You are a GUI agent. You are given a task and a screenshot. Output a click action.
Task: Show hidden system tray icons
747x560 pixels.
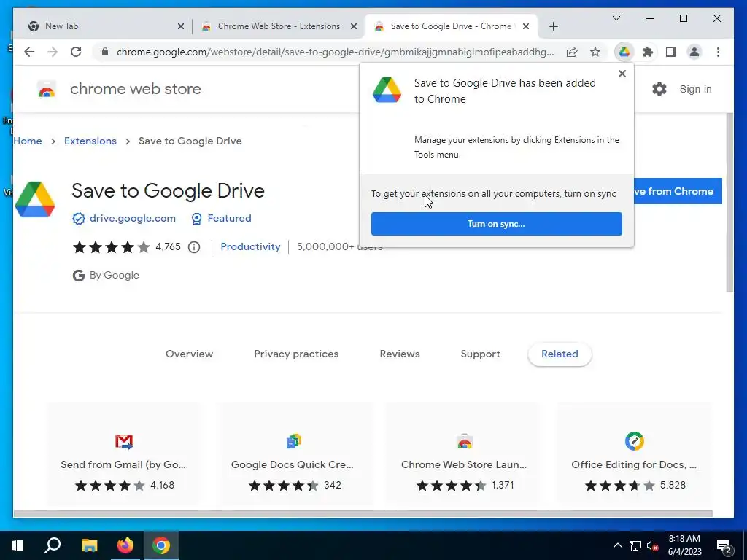(x=617, y=545)
